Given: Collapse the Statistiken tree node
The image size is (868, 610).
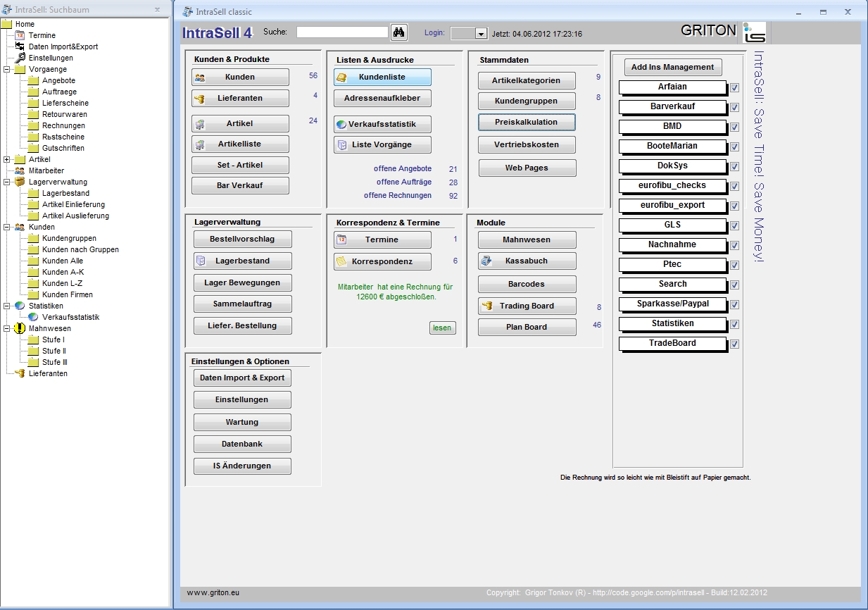Looking at the screenshot, I should 6,306.
